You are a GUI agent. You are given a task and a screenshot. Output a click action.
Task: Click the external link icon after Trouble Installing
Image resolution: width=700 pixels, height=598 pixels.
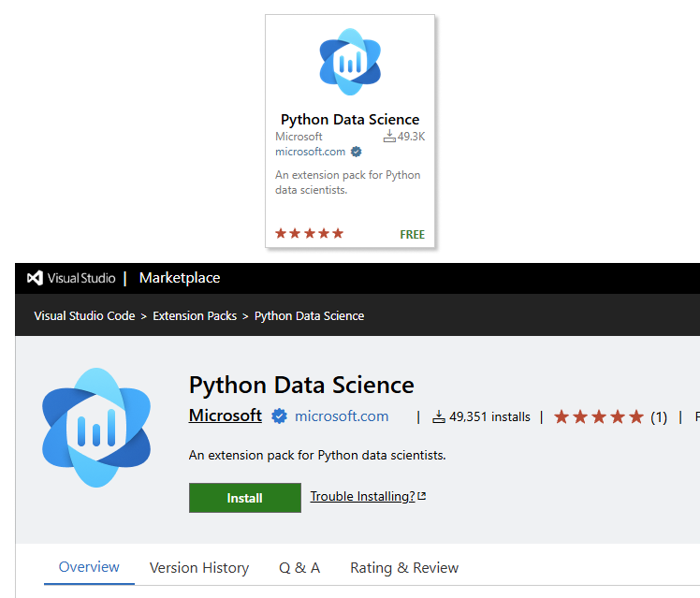422,496
